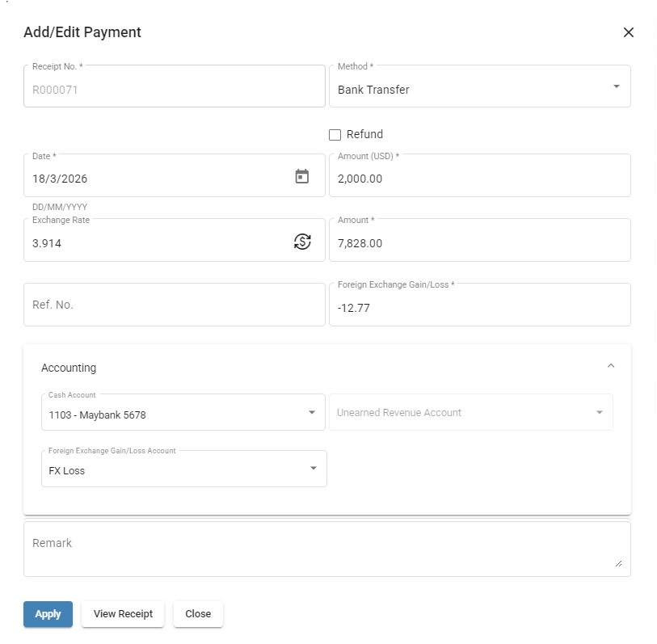Click the Close button at the bottom
This screenshot has width=657, height=644.
click(198, 614)
